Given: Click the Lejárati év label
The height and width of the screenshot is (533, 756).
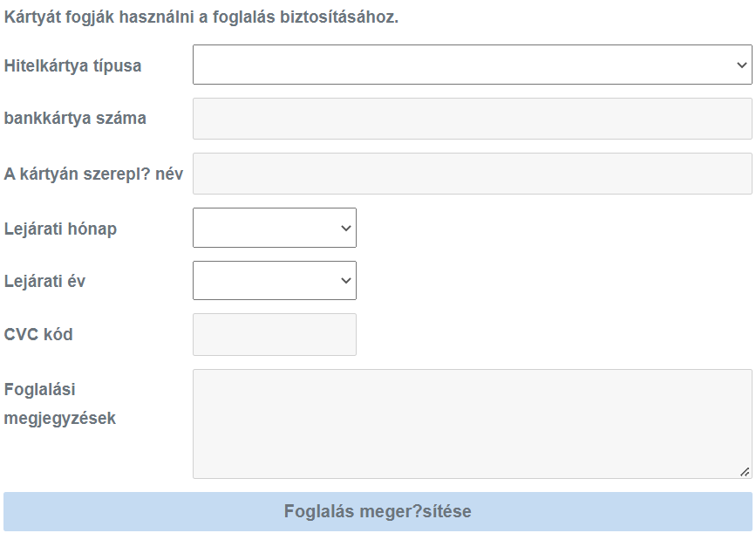Looking at the screenshot, I should [x=44, y=281].
